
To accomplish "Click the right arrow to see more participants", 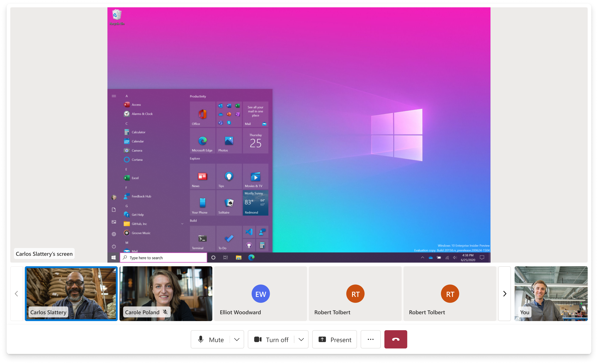I will pos(505,294).
